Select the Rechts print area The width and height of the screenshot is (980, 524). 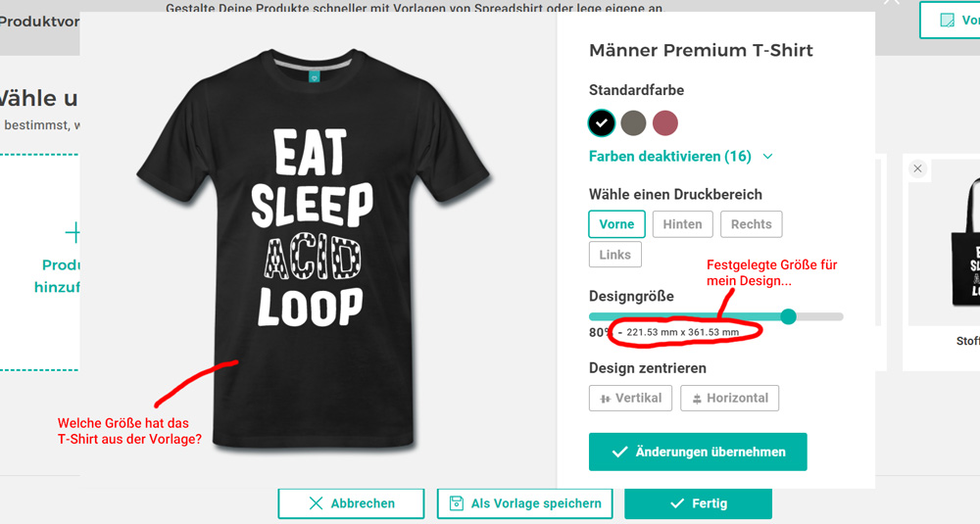pyautogui.click(x=751, y=224)
